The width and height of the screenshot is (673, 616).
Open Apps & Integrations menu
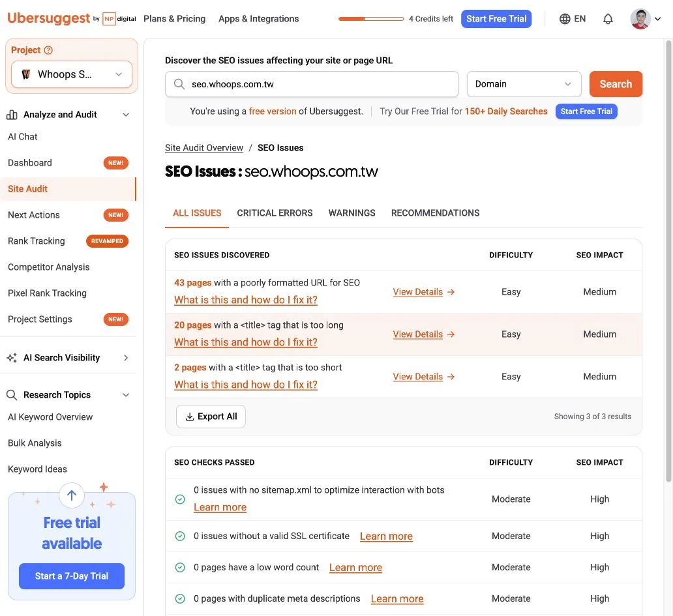pyautogui.click(x=258, y=19)
